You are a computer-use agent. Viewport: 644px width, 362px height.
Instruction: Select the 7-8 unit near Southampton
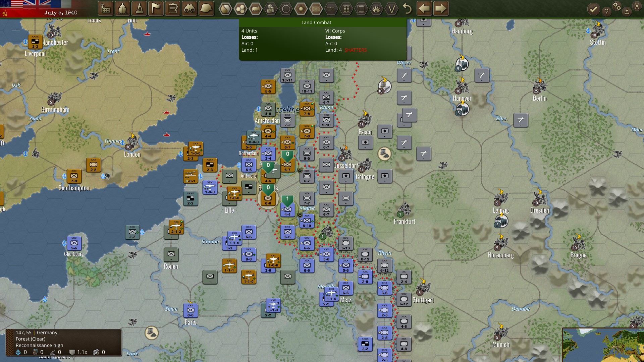pyautogui.click(x=74, y=176)
